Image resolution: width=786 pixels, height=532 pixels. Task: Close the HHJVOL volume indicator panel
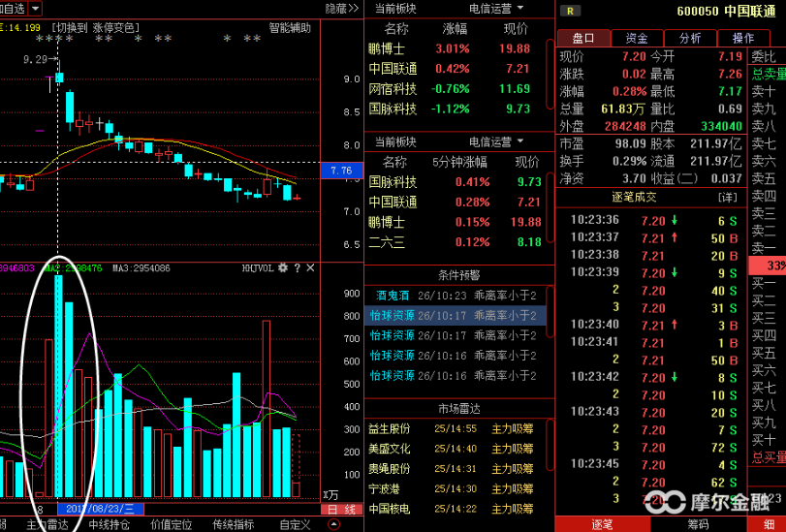(310, 267)
